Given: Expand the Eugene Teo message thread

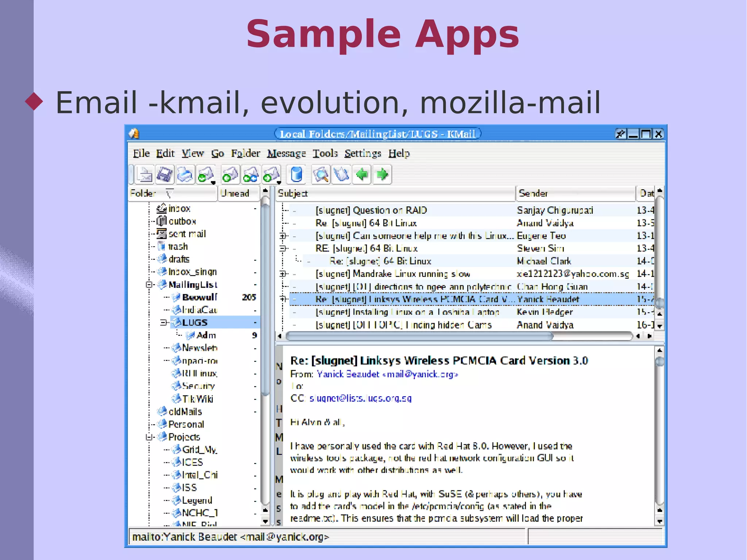Looking at the screenshot, I should point(282,236).
